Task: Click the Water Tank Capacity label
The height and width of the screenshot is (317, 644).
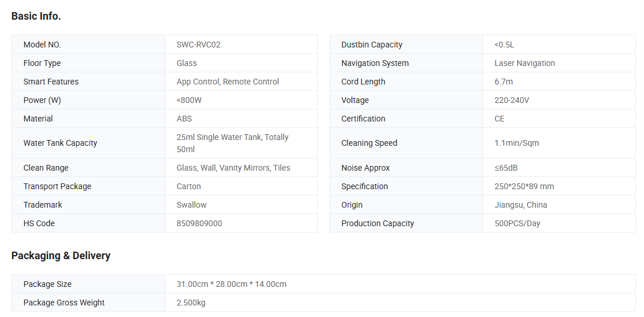Action: (60, 143)
